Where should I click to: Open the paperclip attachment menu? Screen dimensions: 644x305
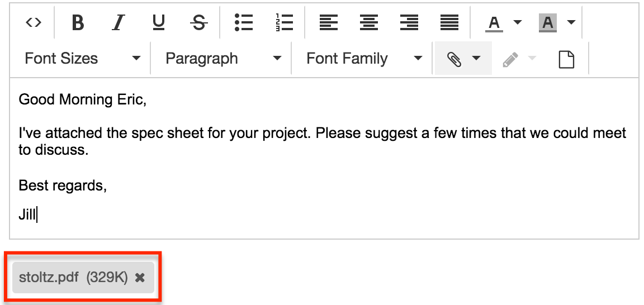[x=463, y=59]
